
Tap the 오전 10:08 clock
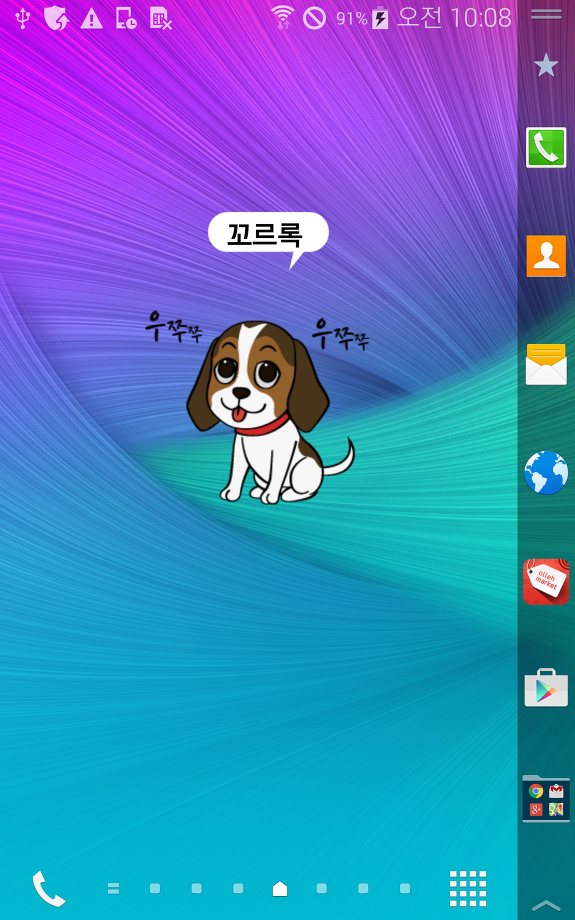454,18
